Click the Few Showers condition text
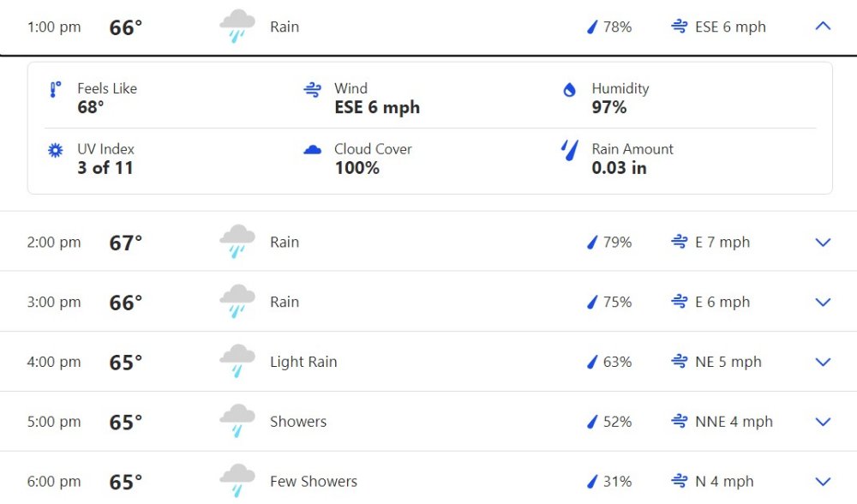Viewport: 857px width, 504px height. [314, 482]
